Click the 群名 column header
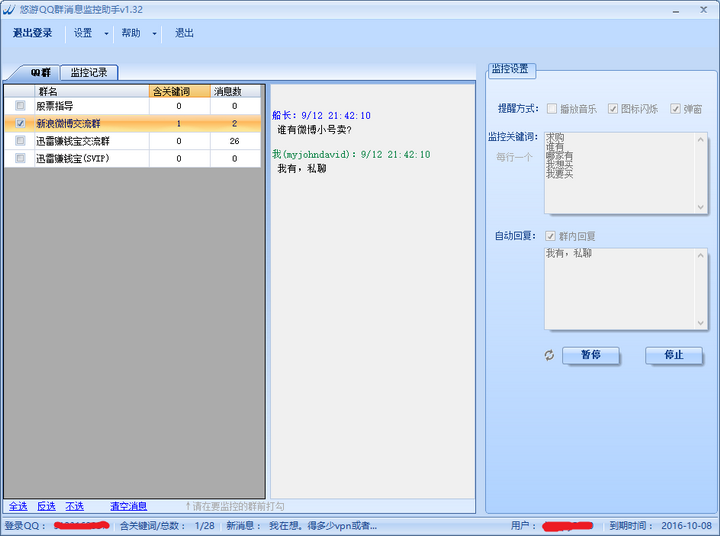 pyautogui.click(x=92, y=91)
